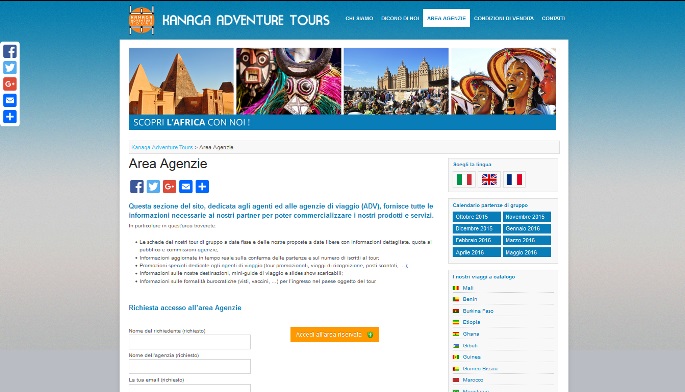685x392 pixels.
Task: Open Marocco trips link
Action: (x=473, y=380)
